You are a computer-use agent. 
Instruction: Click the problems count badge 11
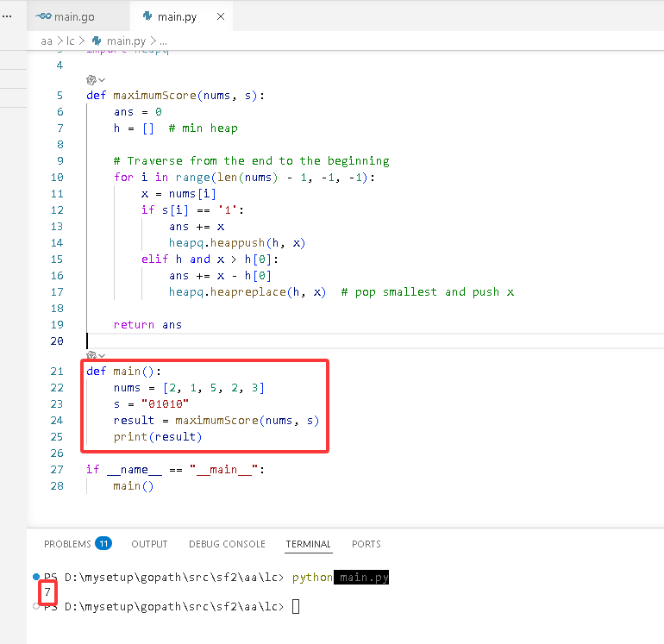pyautogui.click(x=103, y=544)
